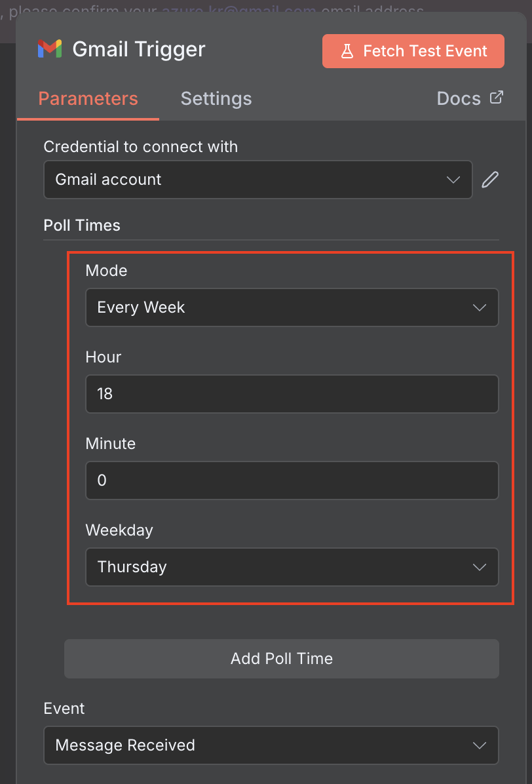Image resolution: width=532 pixels, height=784 pixels.
Task: Open the Event dropdown showing Message Received
Action: click(262, 745)
